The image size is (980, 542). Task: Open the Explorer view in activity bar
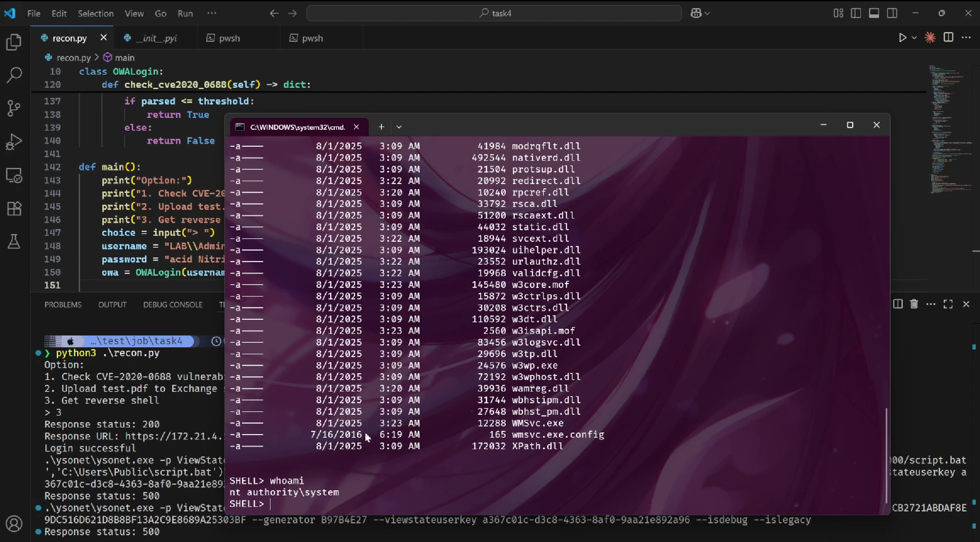tap(14, 42)
